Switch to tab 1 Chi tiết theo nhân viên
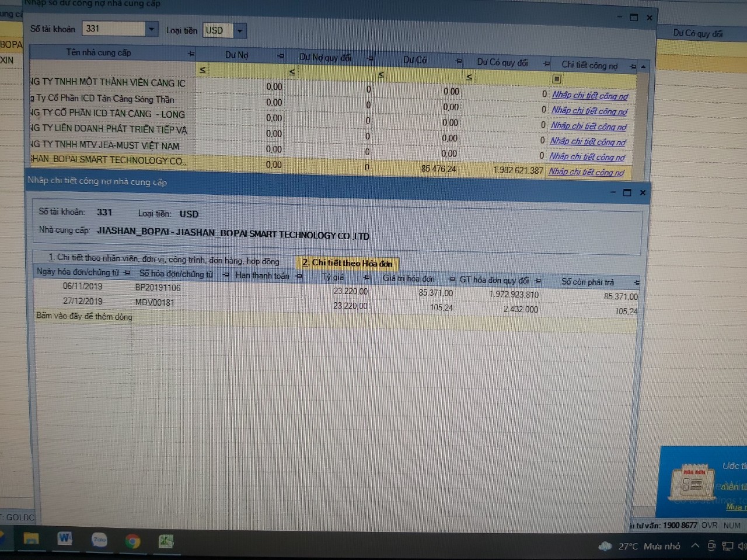This screenshot has height=560, width=747. (x=164, y=259)
